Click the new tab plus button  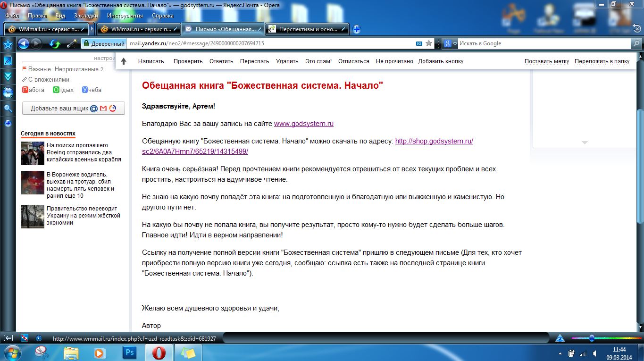point(357,29)
